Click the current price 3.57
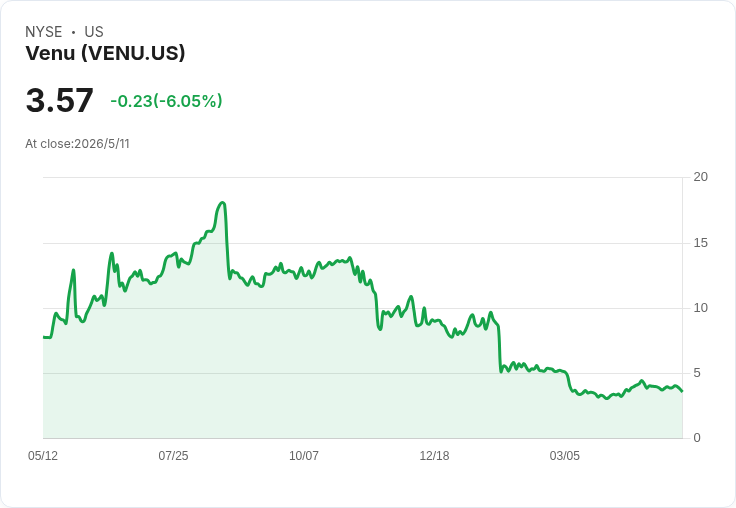736x508 pixels. click(60, 100)
